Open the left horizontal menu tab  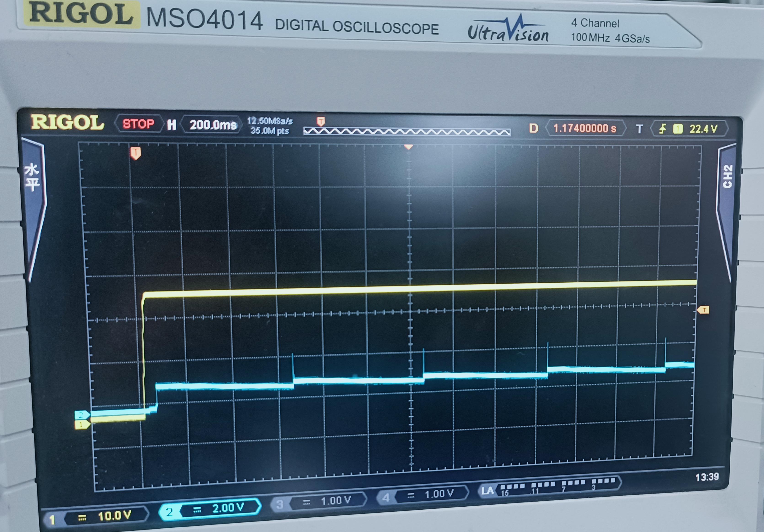pyautogui.click(x=32, y=177)
